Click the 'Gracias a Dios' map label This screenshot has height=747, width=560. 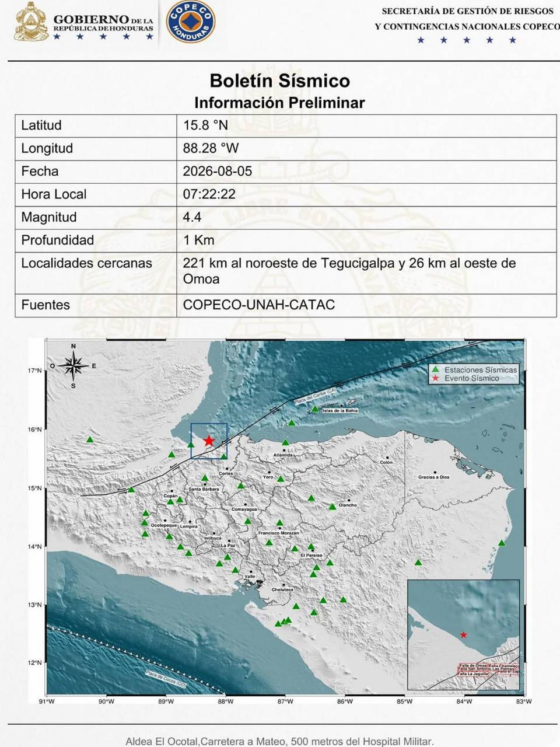434,477
